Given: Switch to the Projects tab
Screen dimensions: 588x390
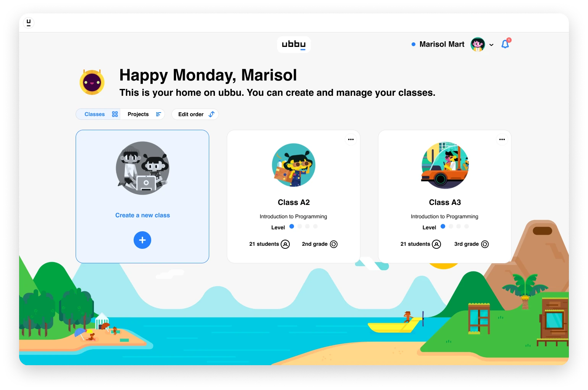Looking at the screenshot, I should (x=142, y=114).
